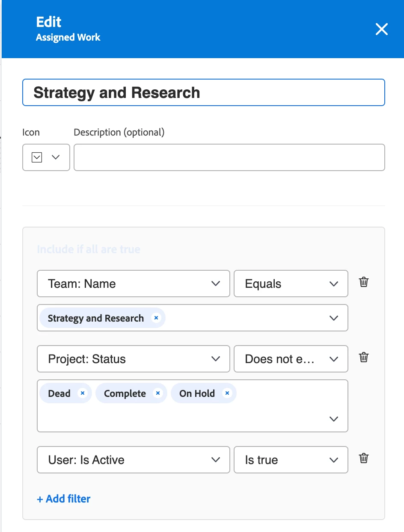The image size is (404, 532).
Task: Remove the Complete status tag
Action: [x=158, y=393]
